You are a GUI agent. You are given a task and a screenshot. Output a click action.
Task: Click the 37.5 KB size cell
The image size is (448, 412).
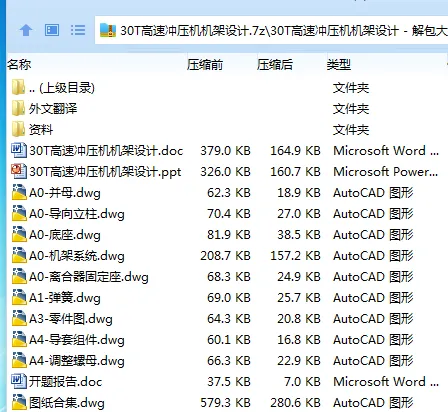(x=229, y=382)
